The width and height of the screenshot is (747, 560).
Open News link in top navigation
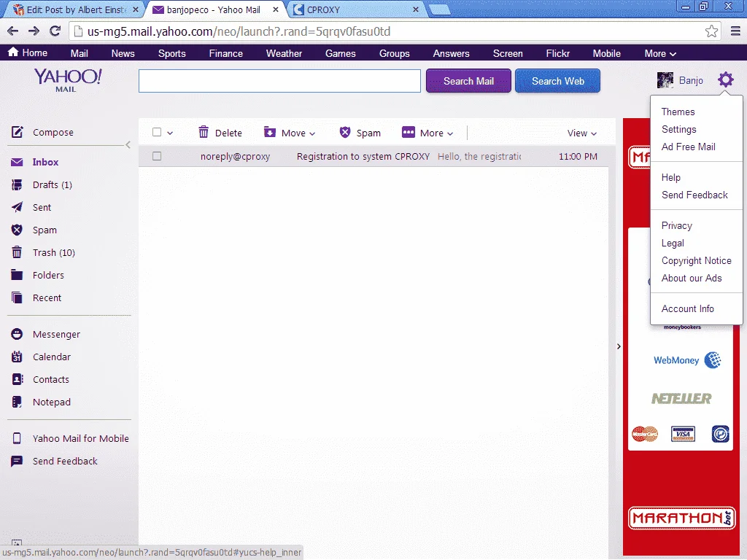(123, 53)
